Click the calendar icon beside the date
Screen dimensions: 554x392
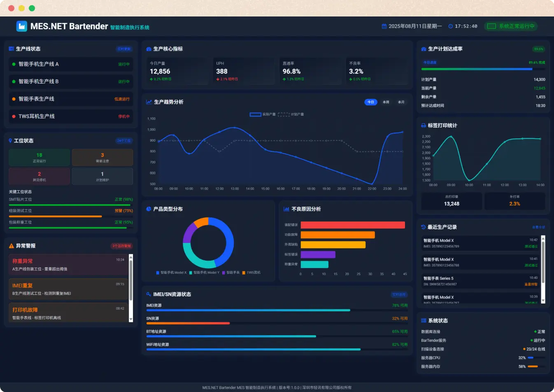pyautogui.click(x=384, y=26)
